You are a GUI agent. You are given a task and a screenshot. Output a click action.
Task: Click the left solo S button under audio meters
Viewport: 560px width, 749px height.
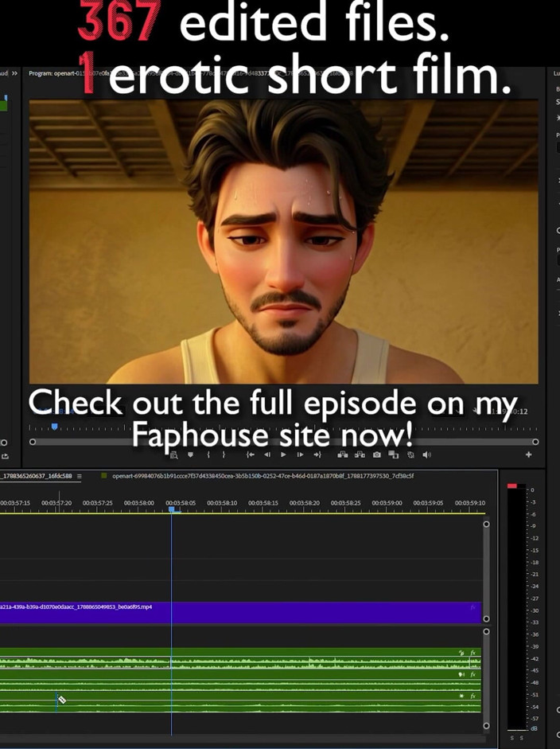coord(512,738)
